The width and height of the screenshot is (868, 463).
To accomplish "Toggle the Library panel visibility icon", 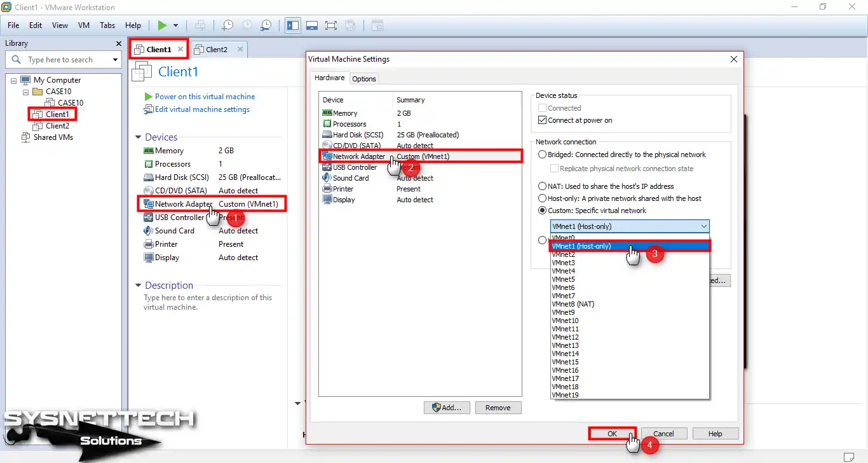I will coord(293,25).
